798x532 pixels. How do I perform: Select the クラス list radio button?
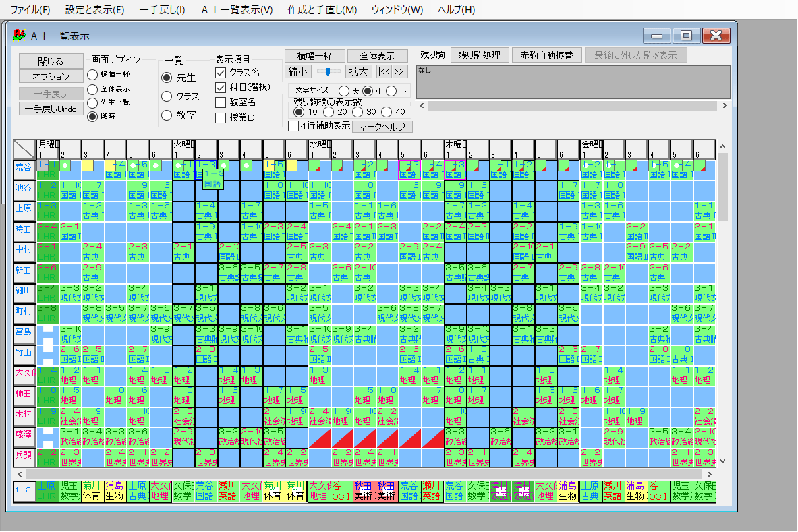[x=167, y=96]
